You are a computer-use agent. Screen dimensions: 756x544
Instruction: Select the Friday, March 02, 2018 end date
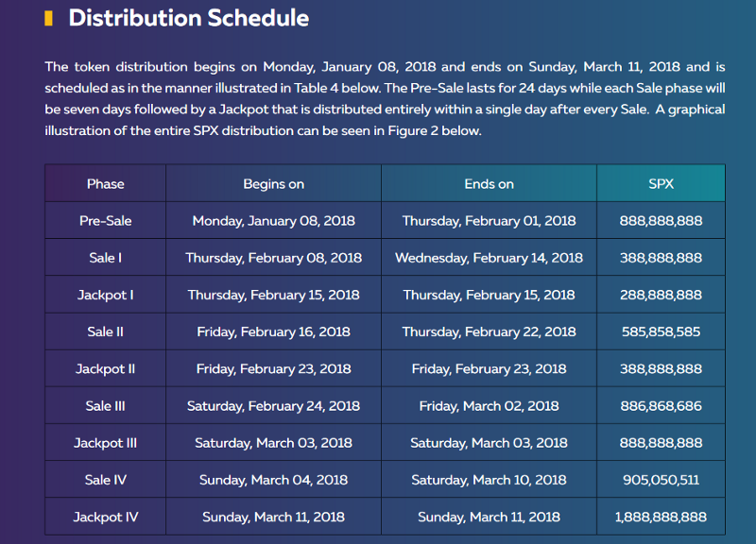(x=489, y=405)
